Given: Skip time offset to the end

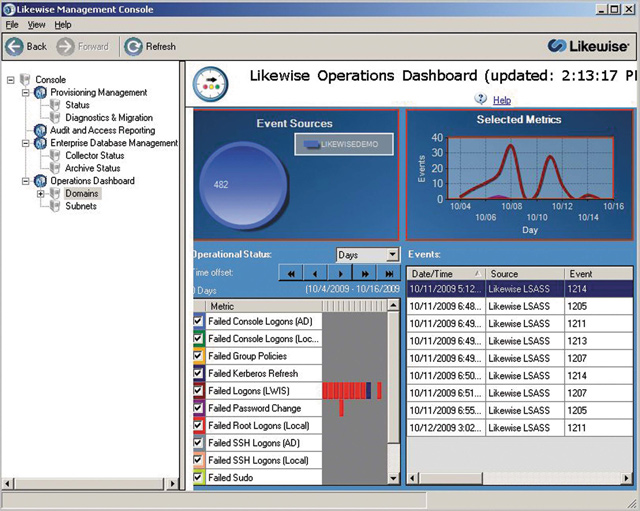Looking at the screenshot, I should click(x=389, y=273).
